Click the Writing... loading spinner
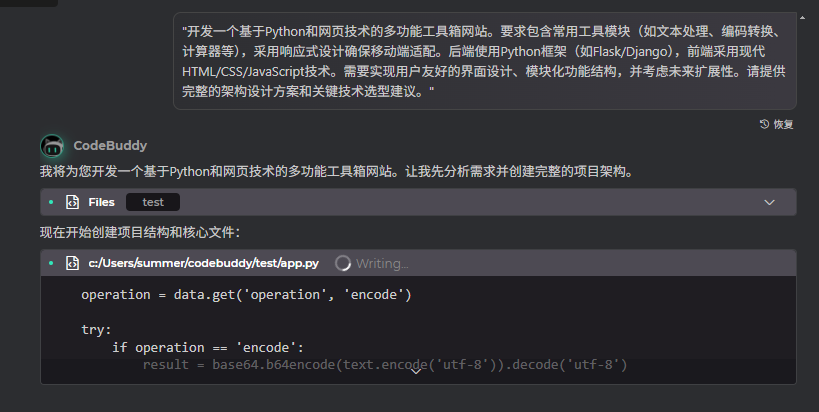This screenshot has height=412, width=819. point(343,263)
